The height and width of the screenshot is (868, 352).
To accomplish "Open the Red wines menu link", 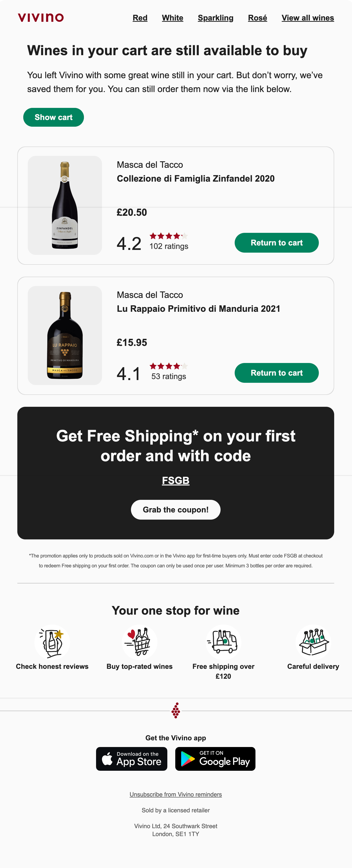I will click(140, 18).
